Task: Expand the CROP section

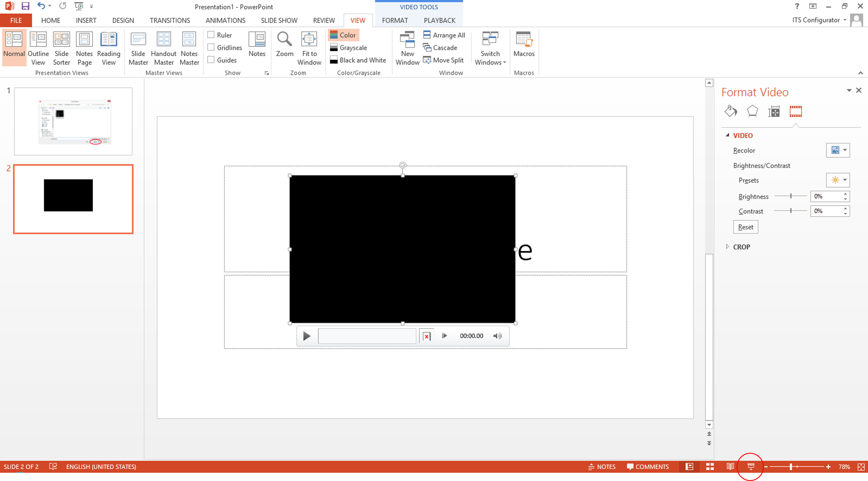Action: click(x=728, y=247)
